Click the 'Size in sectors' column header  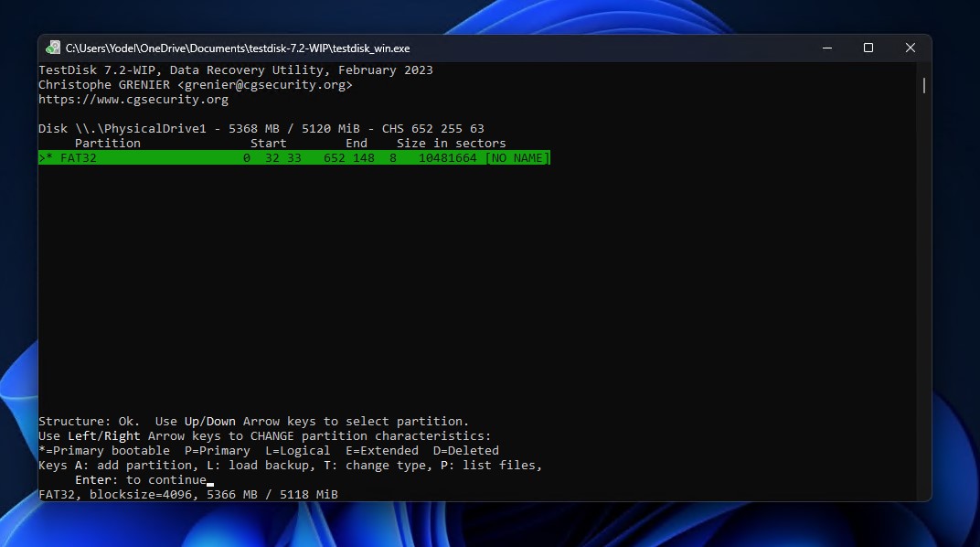pos(451,144)
